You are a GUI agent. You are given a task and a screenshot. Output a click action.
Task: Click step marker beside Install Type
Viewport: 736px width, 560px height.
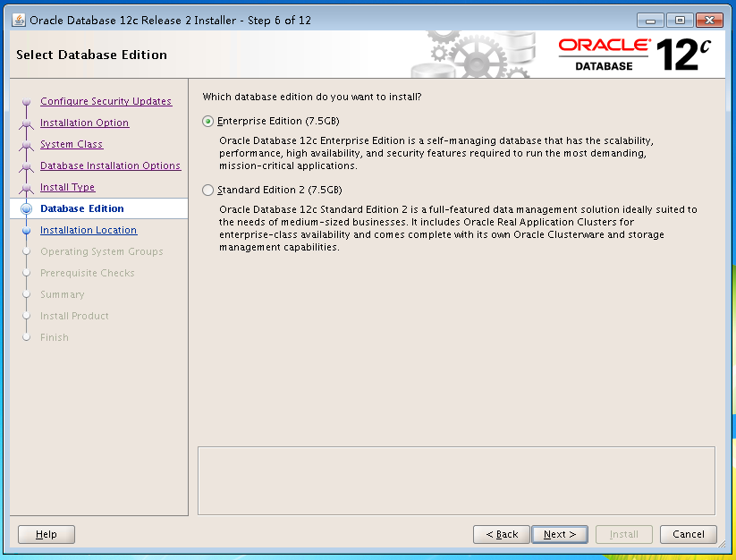[x=26, y=188]
